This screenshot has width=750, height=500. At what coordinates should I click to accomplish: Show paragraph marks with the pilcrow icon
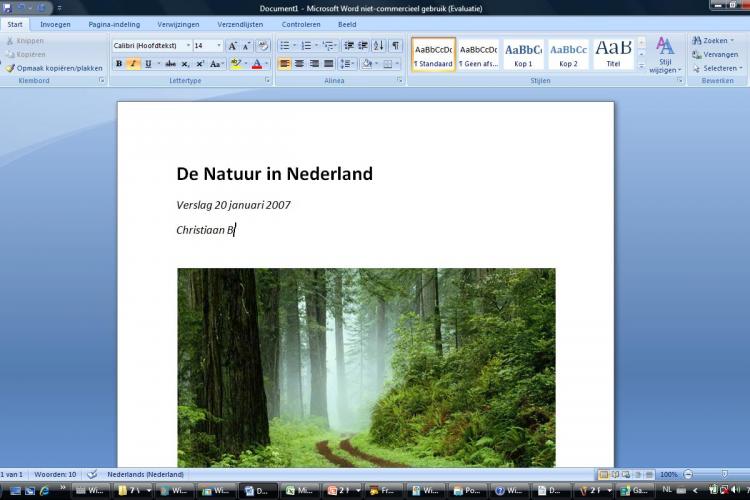396,46
